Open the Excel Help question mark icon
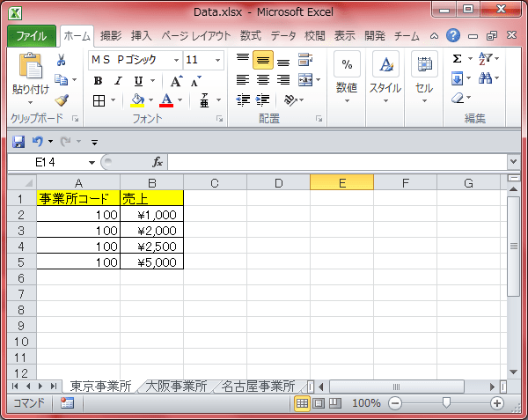This screenshot has height=420, width=528. pyautogui.click(x=453, y=36)
